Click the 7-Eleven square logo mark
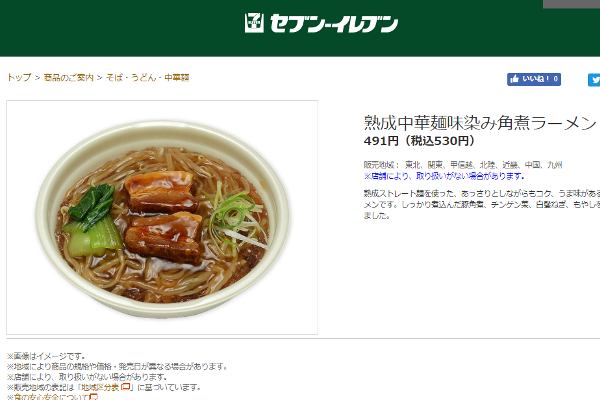The height and width of the screenshot is (400, 600). pyautogui.click(x=254, y=23)
